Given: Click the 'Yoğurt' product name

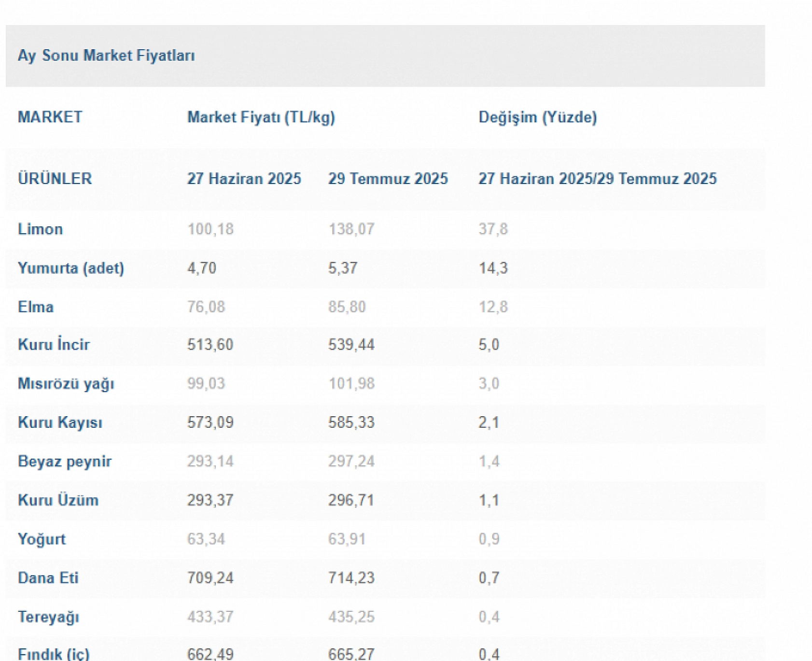Looking at the screenshot, I should [x=42, y=539].
